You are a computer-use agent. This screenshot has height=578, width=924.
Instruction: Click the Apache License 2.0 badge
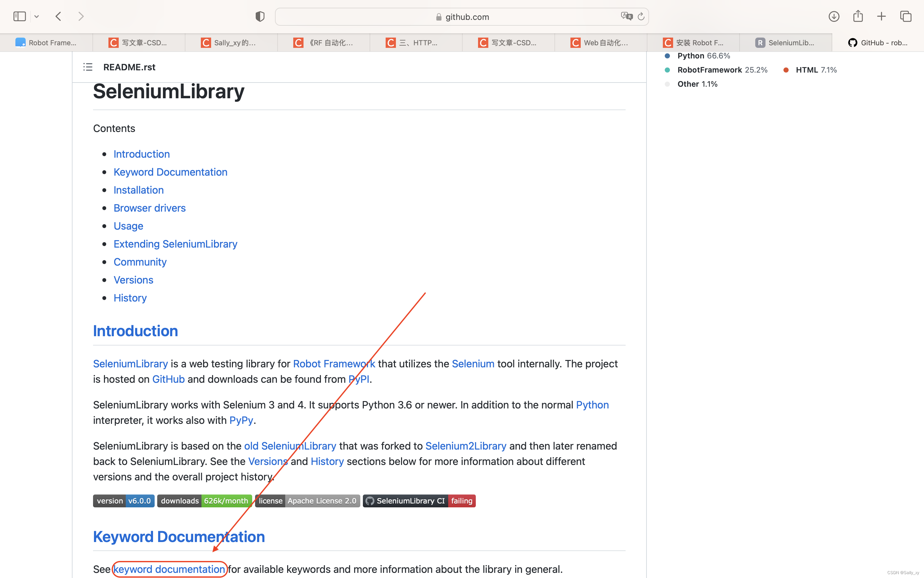307,501
